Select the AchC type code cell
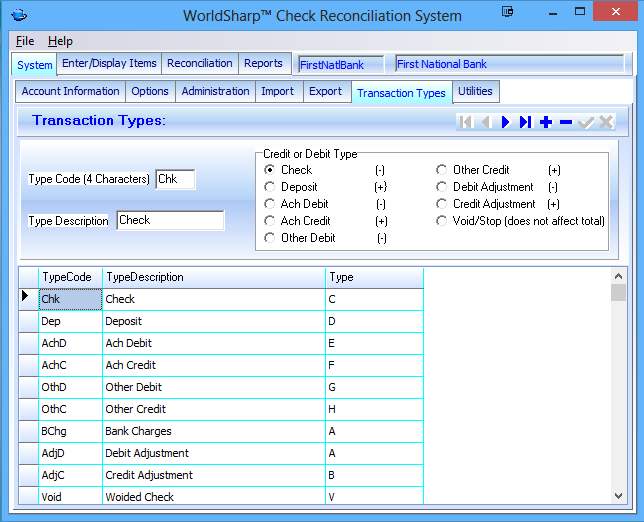 (x=70, y=365)
